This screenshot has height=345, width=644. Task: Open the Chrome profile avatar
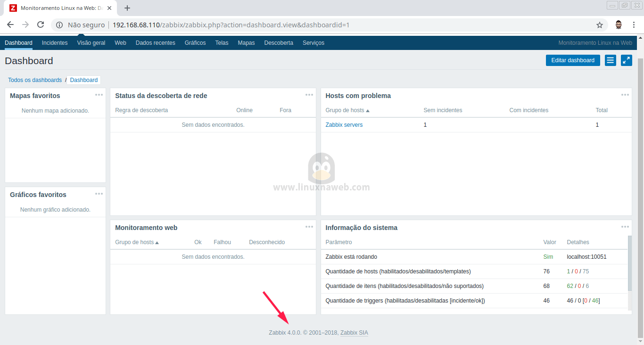619,25
